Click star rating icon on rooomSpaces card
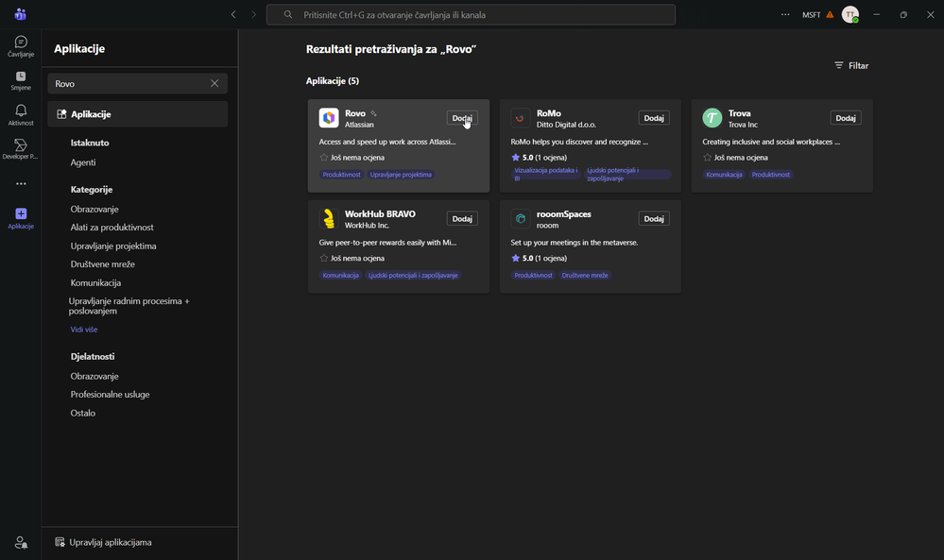Image resolution: width=944 pixels, height=560 pixels. tap(515, 258)
